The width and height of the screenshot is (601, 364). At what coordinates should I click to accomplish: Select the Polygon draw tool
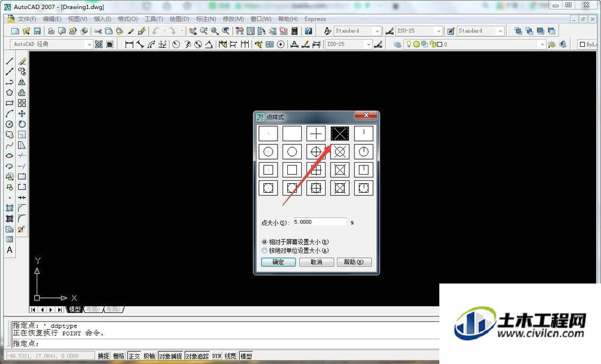(10, 93)
